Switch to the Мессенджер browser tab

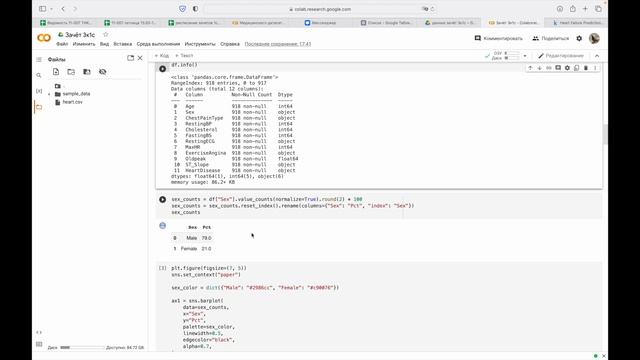[x=320, y=23]
